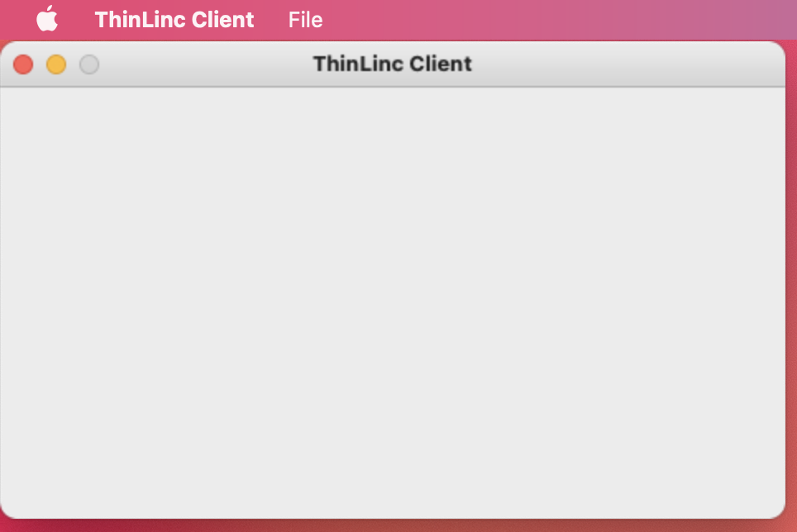Open the File menu
This screenshot has width=797, height=532.
point(305,20)
